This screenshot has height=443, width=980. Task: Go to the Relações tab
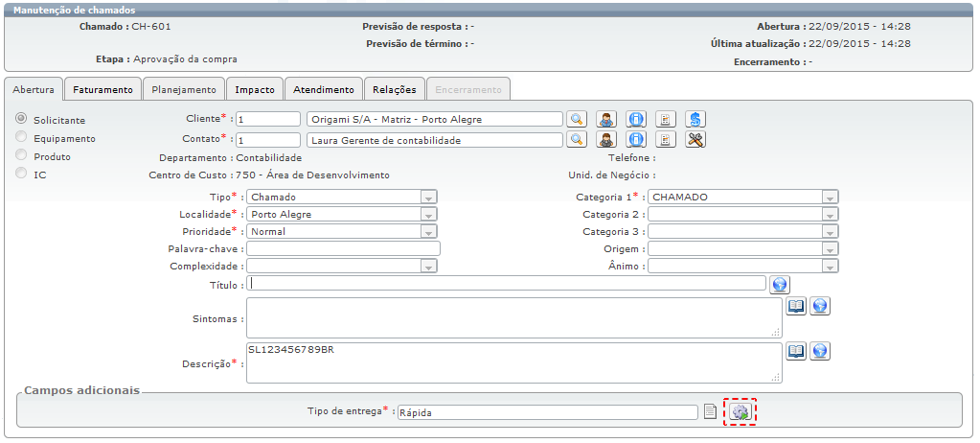(395, 89)
